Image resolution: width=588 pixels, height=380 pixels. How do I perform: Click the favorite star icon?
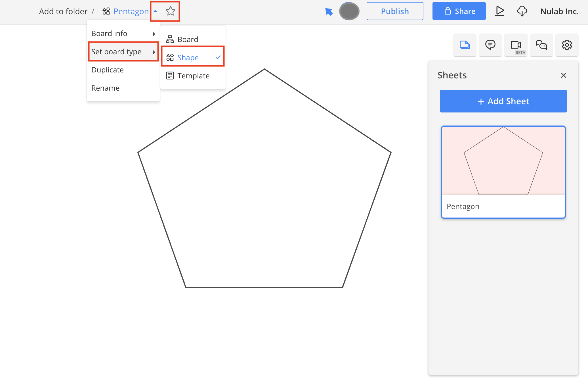click(x=171, y=11)
